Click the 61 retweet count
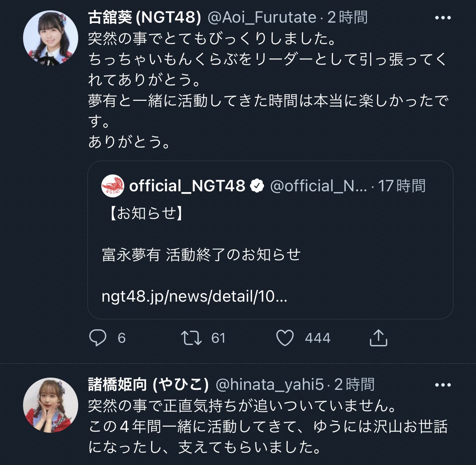The height and width of the screenshot is (465, 476). (218, 338)
